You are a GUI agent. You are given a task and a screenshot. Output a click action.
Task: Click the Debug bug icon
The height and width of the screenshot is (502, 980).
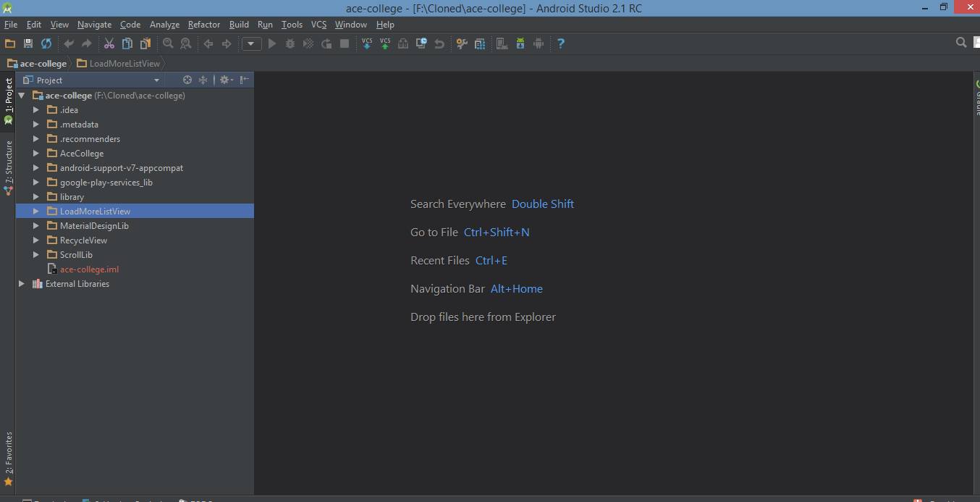click(x=290, y=43)
